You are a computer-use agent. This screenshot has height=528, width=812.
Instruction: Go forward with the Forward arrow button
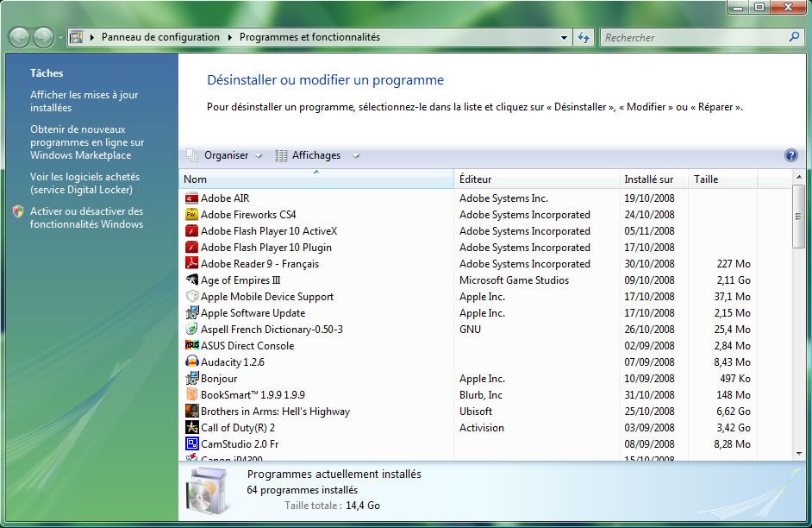click(43, 37)
